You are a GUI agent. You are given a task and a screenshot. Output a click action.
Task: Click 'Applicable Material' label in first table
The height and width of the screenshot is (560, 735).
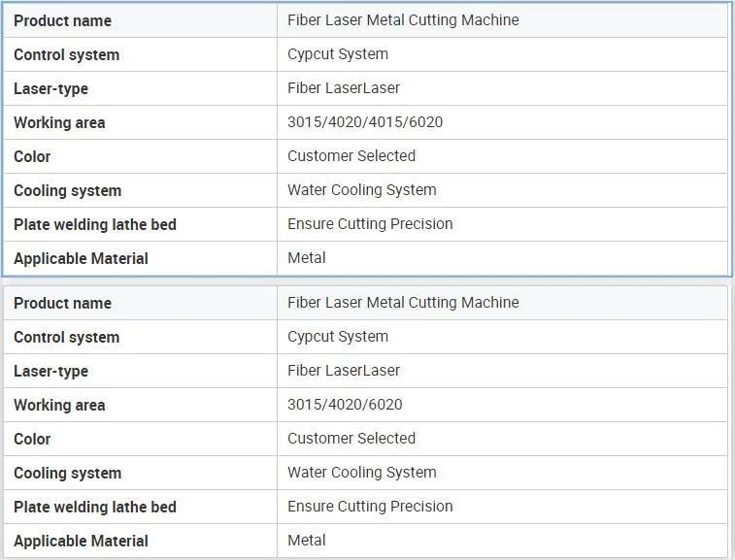tap(82, 259)
